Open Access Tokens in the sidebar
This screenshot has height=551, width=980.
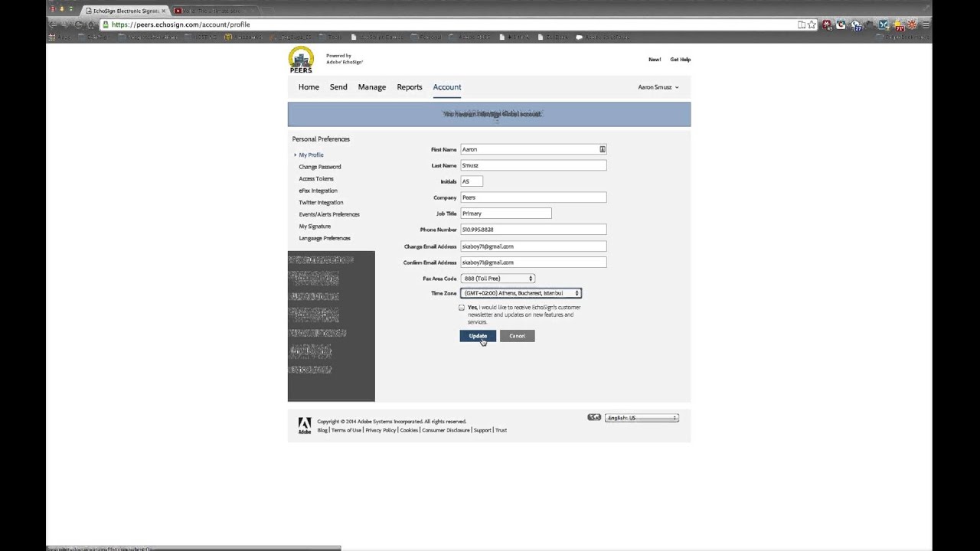click(x=316, y=179)
